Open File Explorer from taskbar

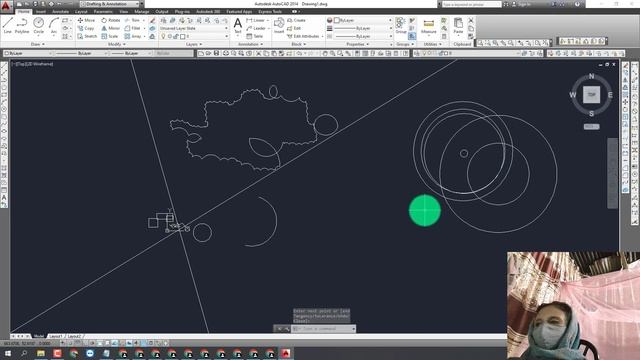pyautogui.click(x=41, y=353)
